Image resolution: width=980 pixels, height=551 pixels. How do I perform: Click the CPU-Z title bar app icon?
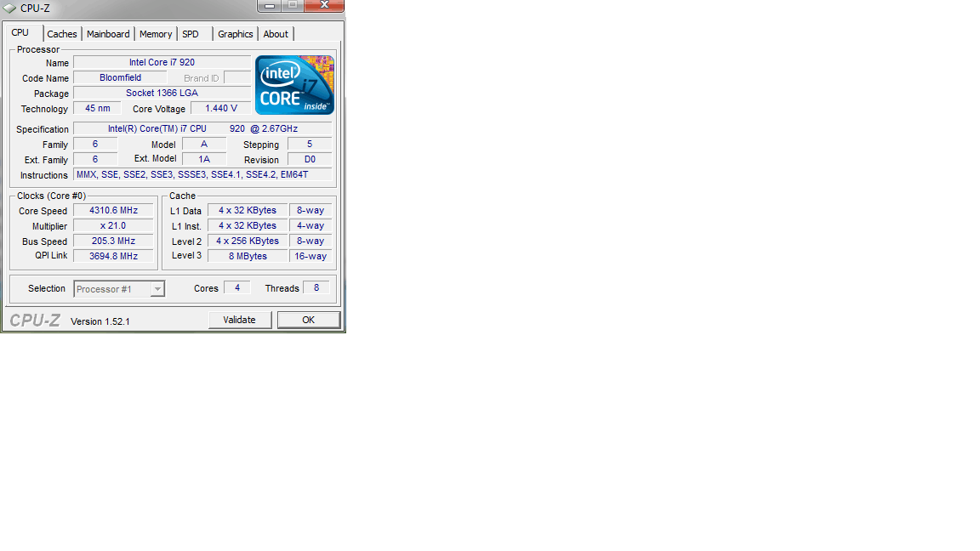9,9
